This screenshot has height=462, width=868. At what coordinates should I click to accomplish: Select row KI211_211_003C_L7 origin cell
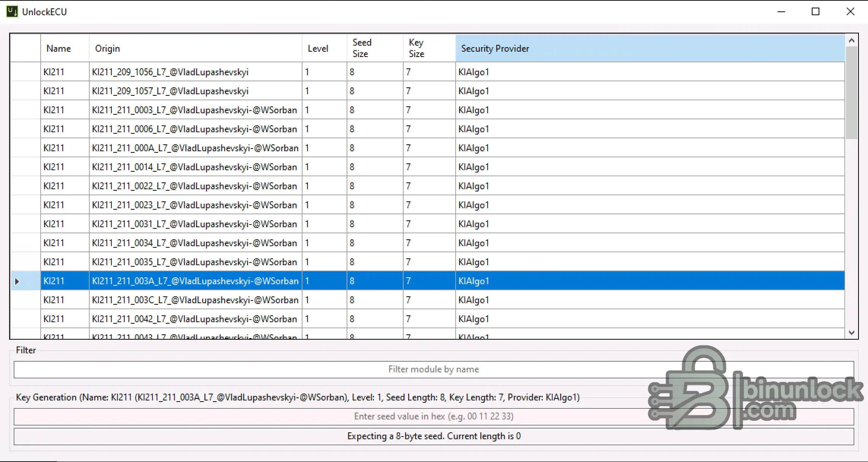tap(196, 300)
